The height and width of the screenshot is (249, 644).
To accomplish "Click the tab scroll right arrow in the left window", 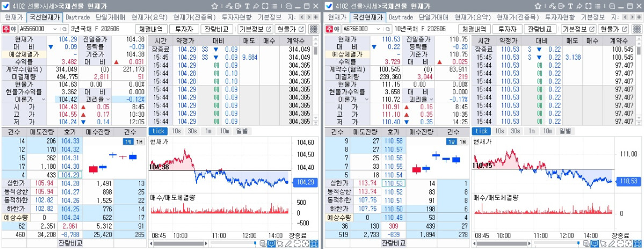I will tap(308, 17).
